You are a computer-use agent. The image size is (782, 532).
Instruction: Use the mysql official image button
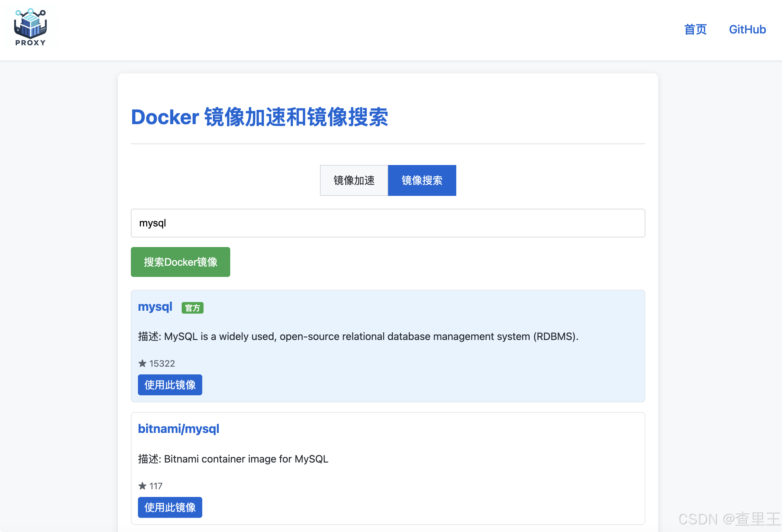(170, 385)
